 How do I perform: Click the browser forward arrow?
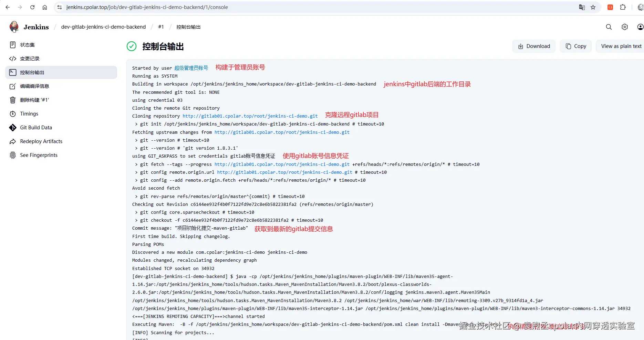tap(20, 7)
